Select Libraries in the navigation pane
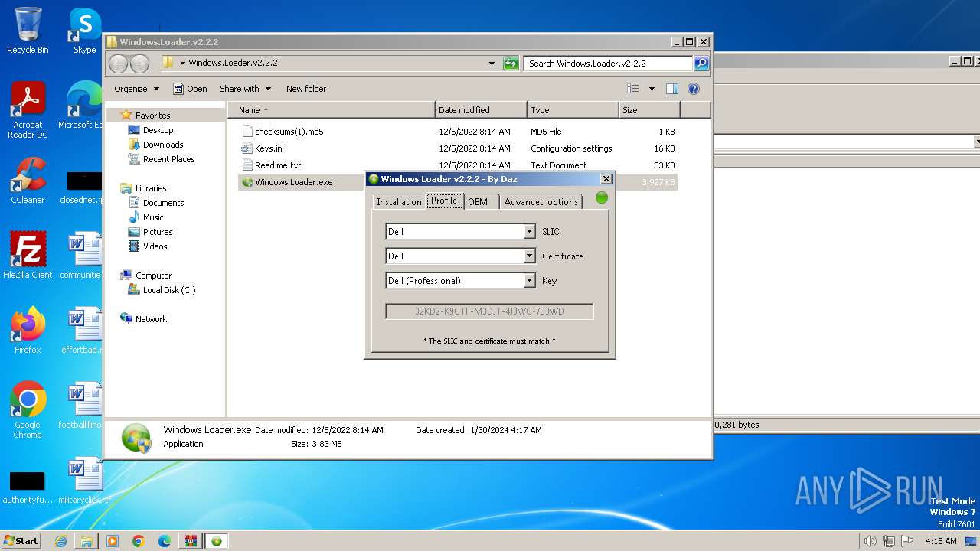The width and height of the screenshot is (980, 551). pyautogui.click(x=151, y=188)
